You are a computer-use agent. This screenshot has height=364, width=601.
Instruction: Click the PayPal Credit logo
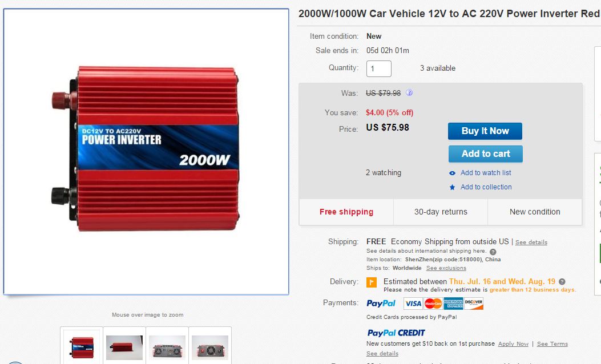[396, 333]
